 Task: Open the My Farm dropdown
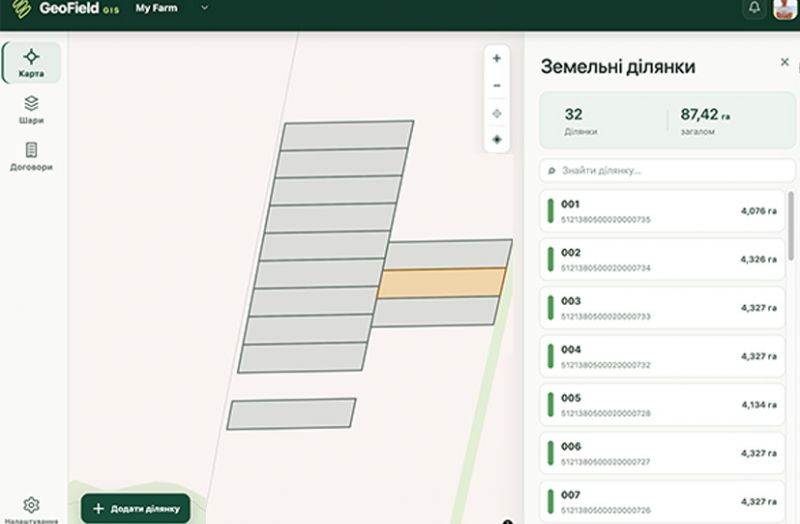coord(172,8)
